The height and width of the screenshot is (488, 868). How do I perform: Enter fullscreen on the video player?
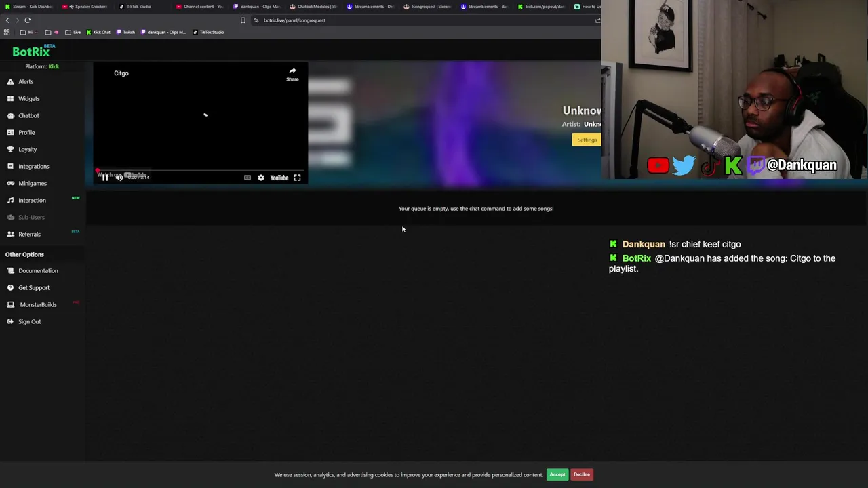tap(297, 178)
